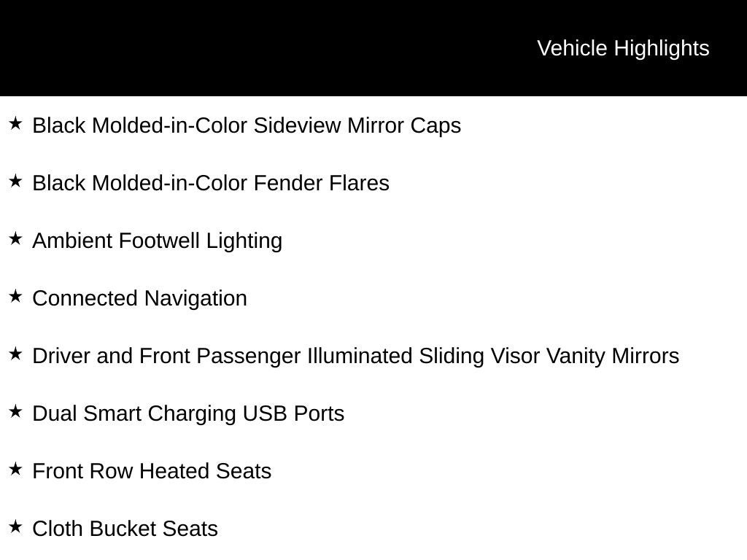Image resolution: width=747 pixels, height=560 pixels.
Task: Open the Connected Navigation text entry
Action: coord(139,298)
